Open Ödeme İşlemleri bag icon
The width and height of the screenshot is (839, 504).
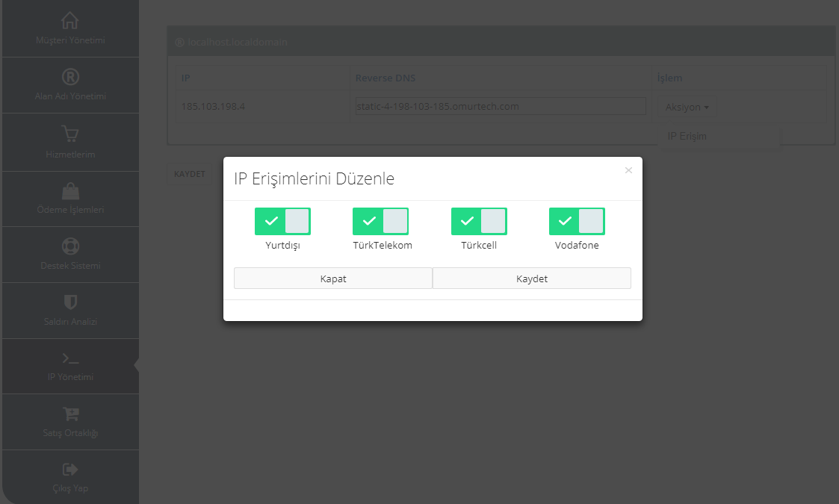point(70,190)
